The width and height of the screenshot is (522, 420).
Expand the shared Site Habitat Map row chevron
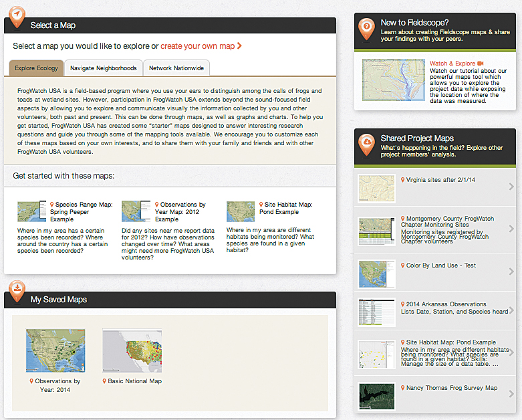point(511,352)
